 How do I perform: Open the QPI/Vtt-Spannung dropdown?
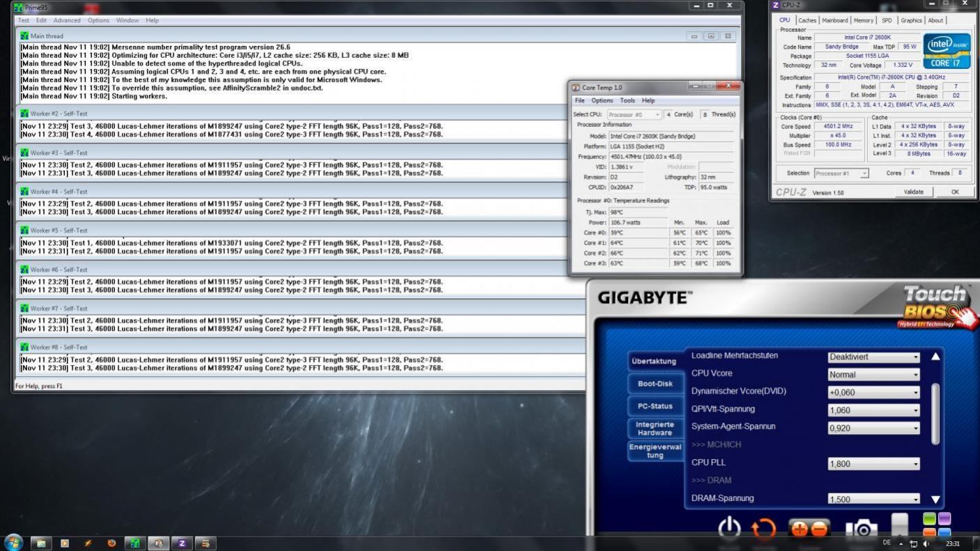point(873,410)
